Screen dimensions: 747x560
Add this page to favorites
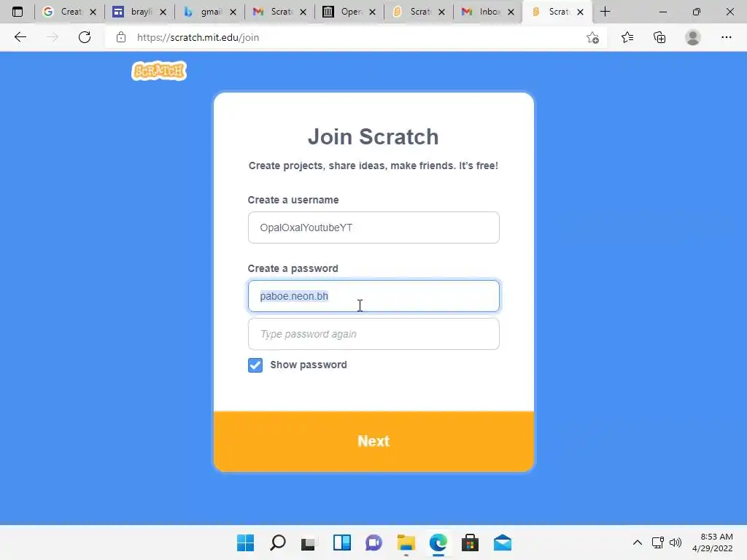click(x=592, y=37)
